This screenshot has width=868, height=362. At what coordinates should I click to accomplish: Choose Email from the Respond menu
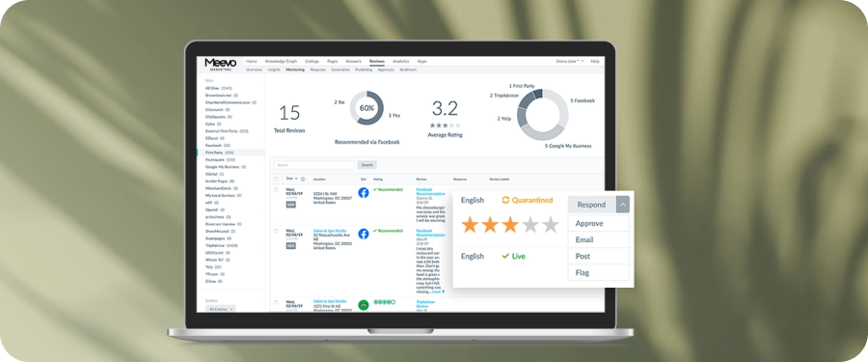click(598, 239)
